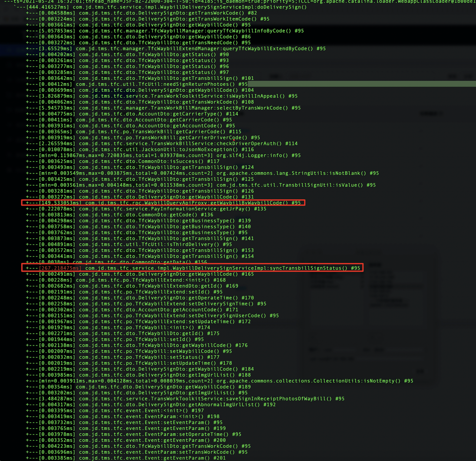Click getTransbillSign() #154 line
Image resolution: width=476 pixels, height=461 pixels.
point(140,257)
